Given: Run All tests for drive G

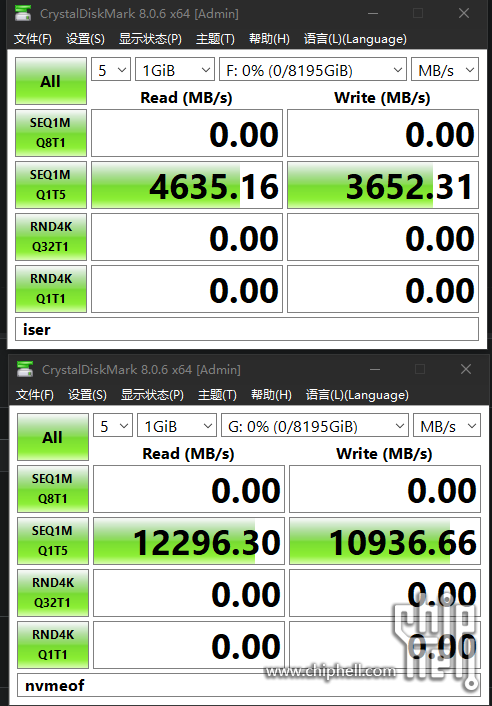Looking at the screenshot, I should click(x=53, y=437).
